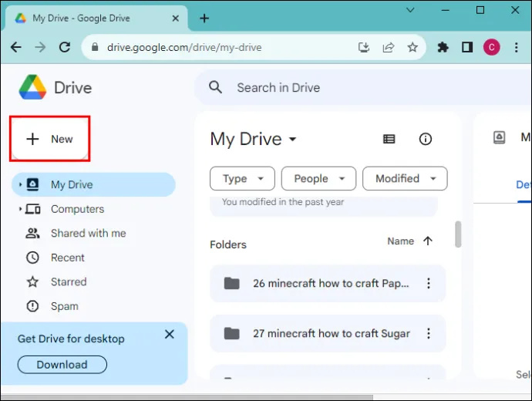Screen dimensions: 532x401
Task: Click the My Drive sidebar drive icon
Action: click(x=32, y=184)
